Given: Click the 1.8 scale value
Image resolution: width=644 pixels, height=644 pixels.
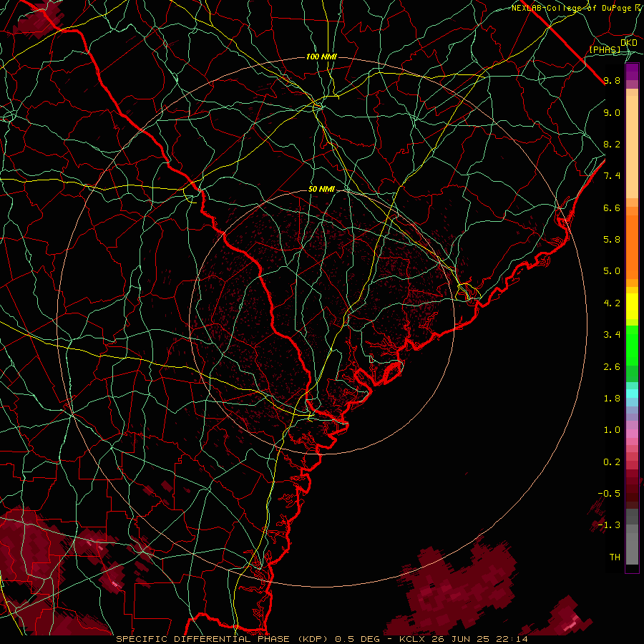Looking at the screenshot, I should pyautogui.click(x=612, y=399).
